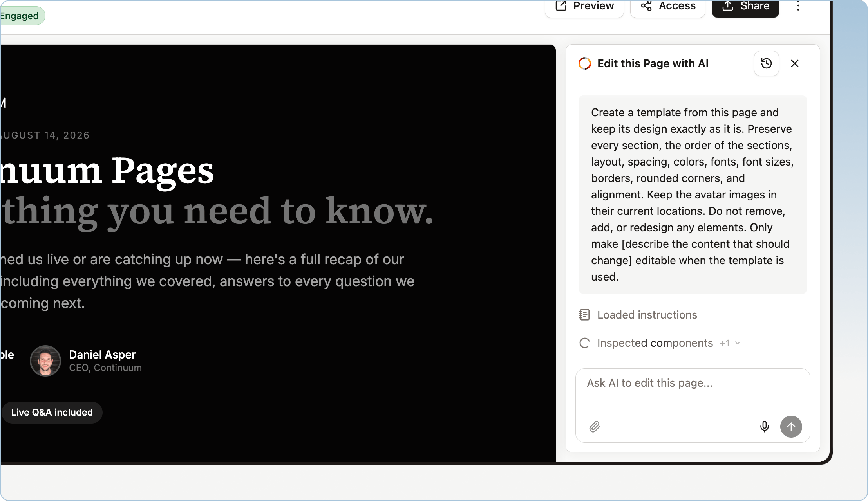Send the AI prompt with the arrow button

tap(791, 427)
